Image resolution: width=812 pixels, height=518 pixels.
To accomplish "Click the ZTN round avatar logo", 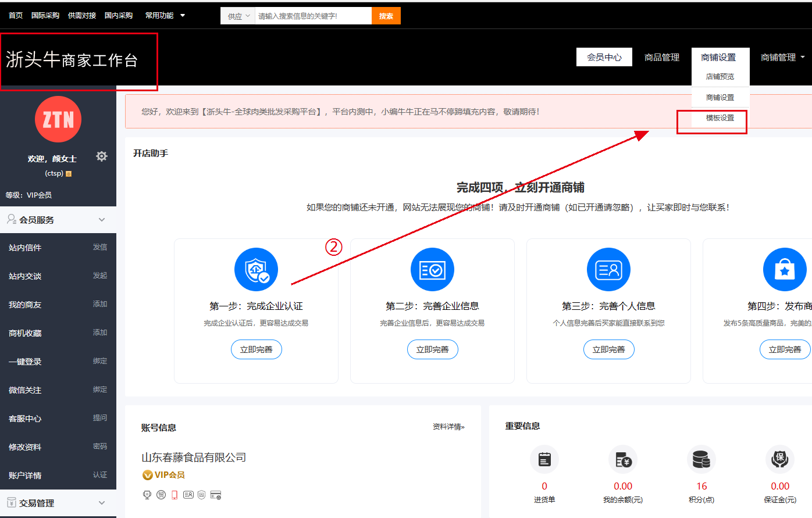I will click(x=58, y=119).
